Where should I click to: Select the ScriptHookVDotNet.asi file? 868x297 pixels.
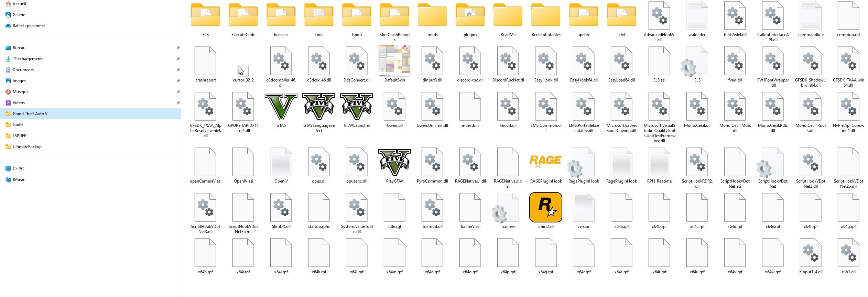pos(735,162)
